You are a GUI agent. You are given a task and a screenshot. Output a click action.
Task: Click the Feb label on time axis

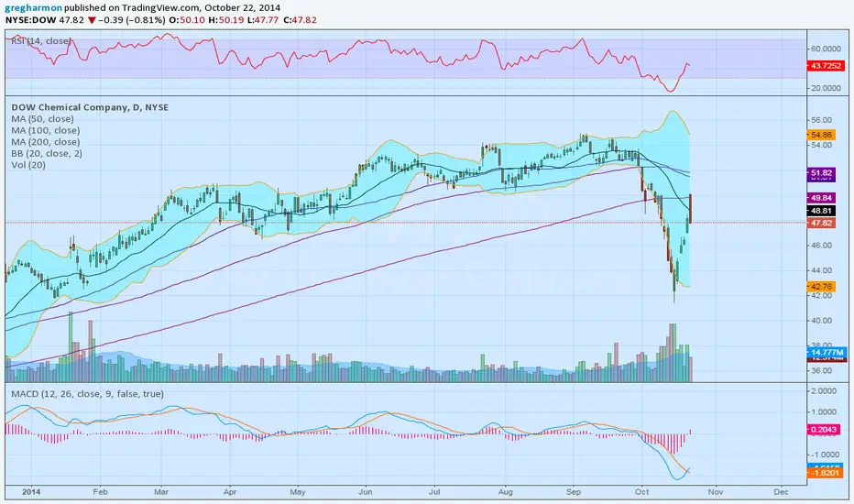tap(100, 491)
